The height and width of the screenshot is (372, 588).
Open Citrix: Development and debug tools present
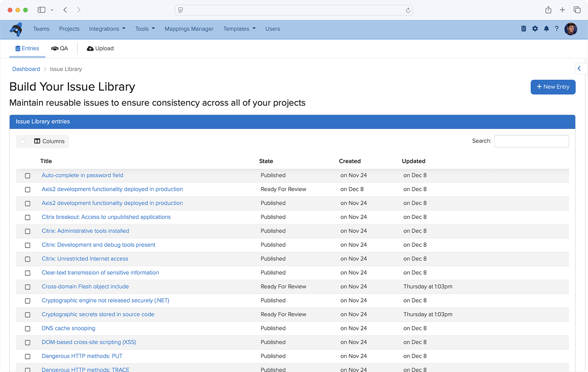click(x=98, y=245)
